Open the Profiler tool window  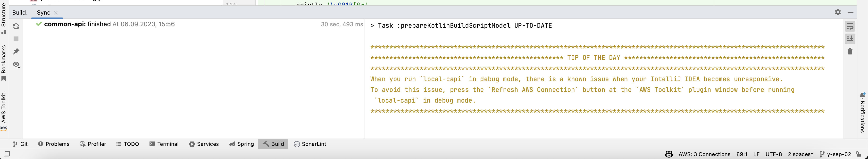click(x=93, y=144)
